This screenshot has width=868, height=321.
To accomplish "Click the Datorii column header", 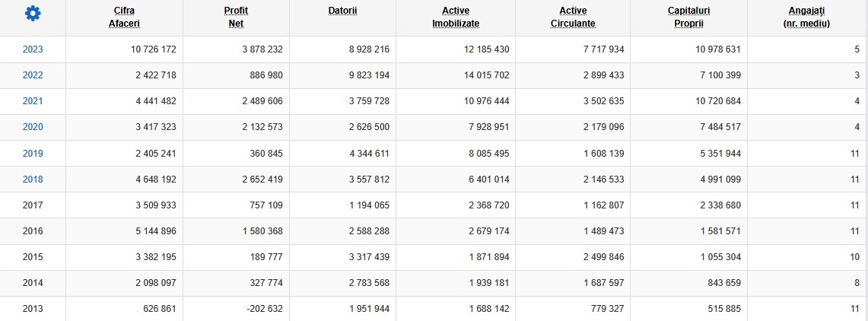I will point(342,11).
